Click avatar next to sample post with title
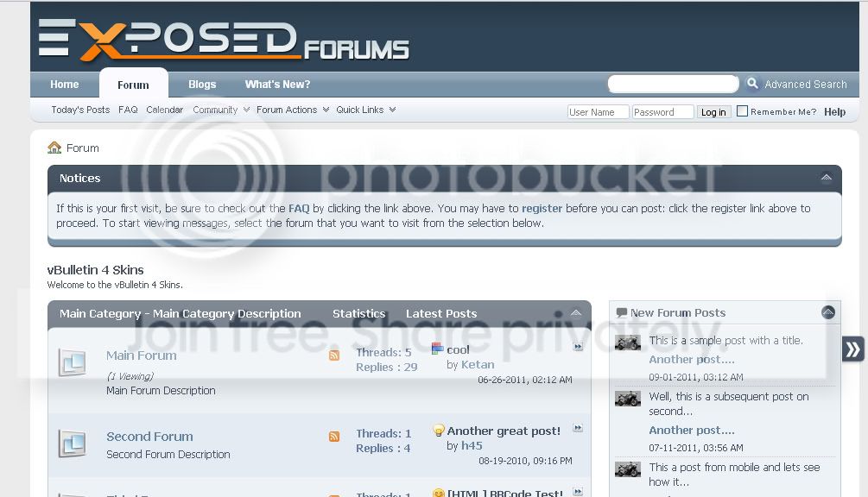 pos(628,343)
